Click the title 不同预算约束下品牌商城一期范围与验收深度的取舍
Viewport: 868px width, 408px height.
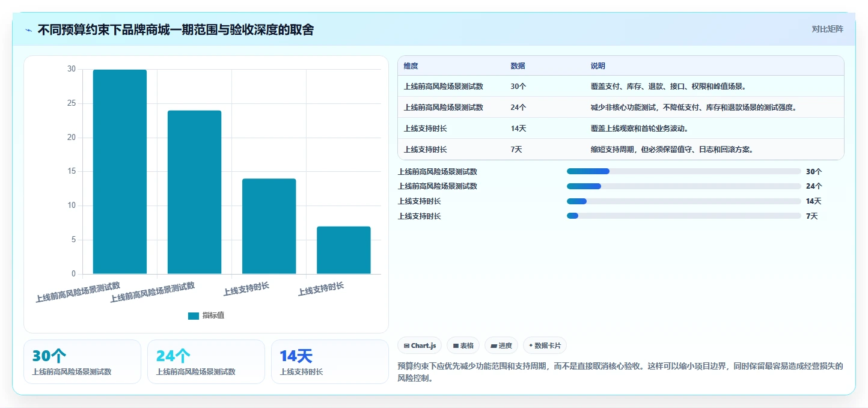(x=176, y=30)
